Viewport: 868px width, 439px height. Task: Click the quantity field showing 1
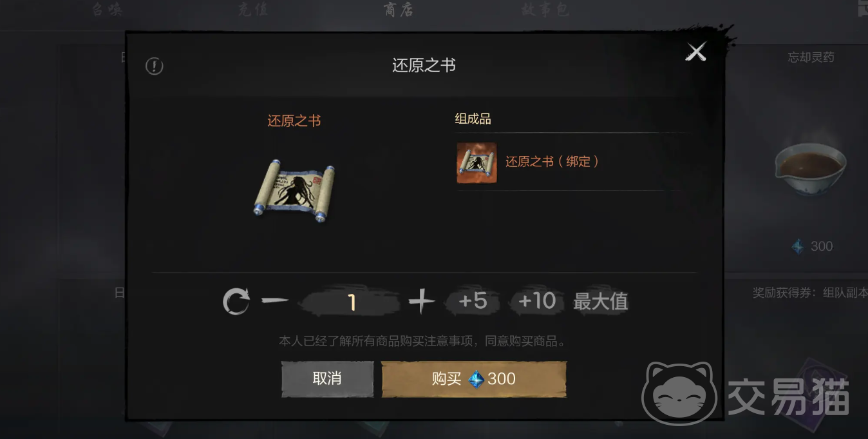[352, 302]
